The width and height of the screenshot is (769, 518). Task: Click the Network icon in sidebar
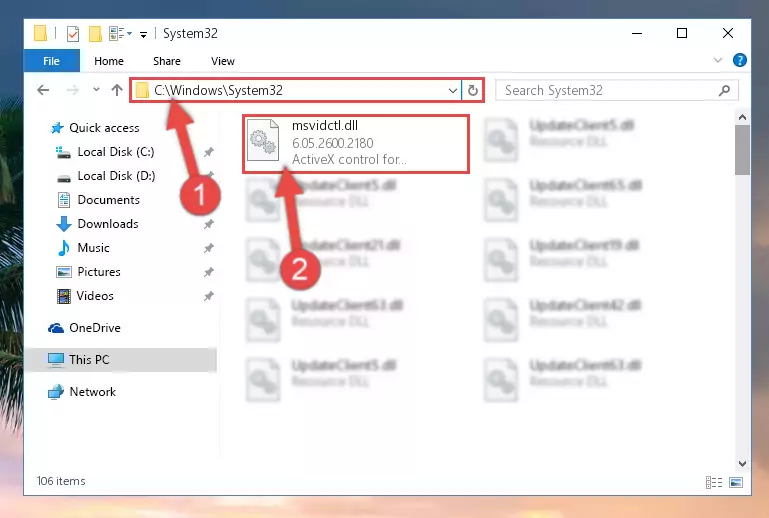(56, 392)
